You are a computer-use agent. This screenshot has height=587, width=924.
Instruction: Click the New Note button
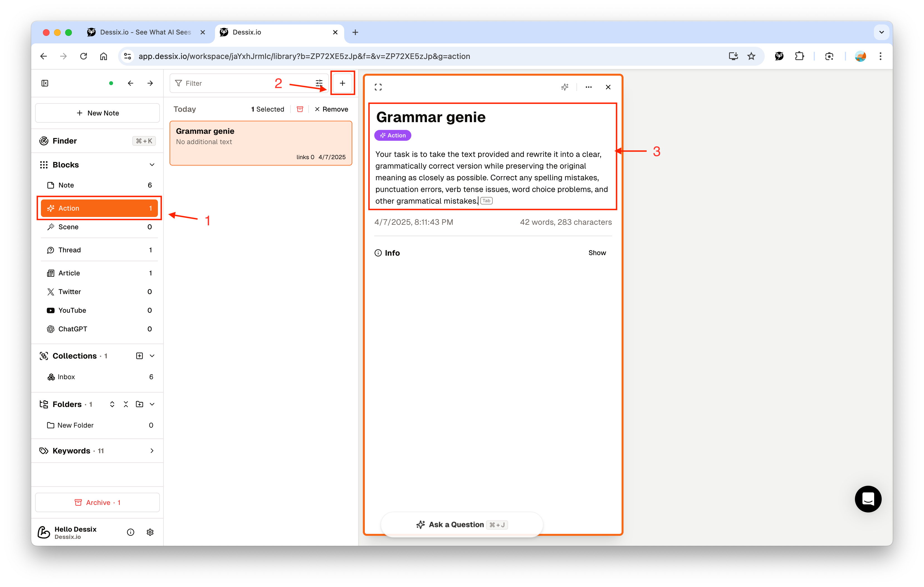(97, 113)
